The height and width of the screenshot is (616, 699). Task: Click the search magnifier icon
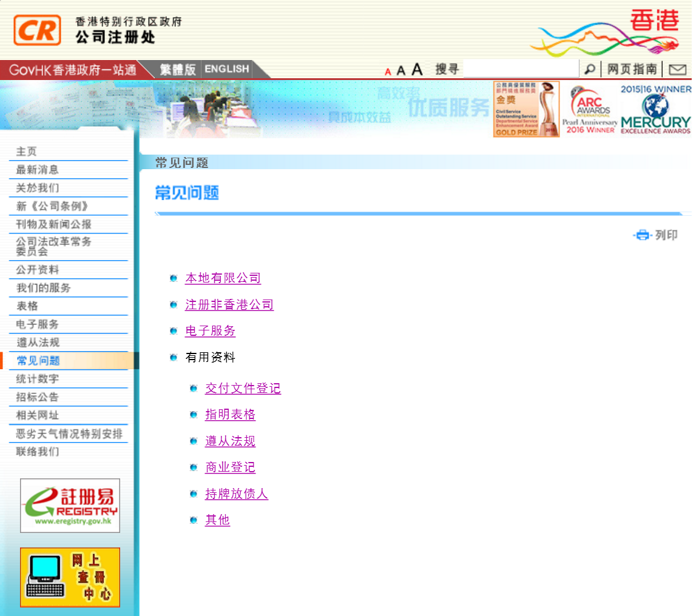point(589,69)
